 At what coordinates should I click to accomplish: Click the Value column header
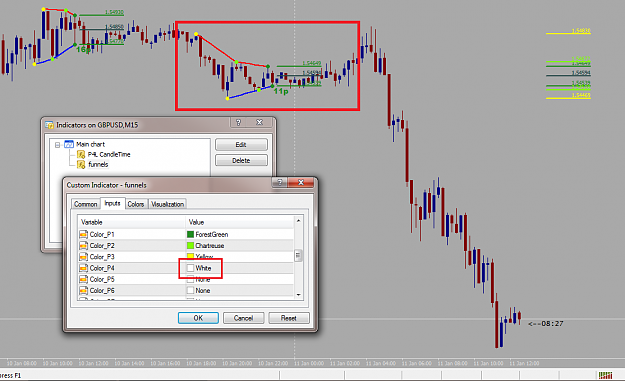[x=240, y=222]
